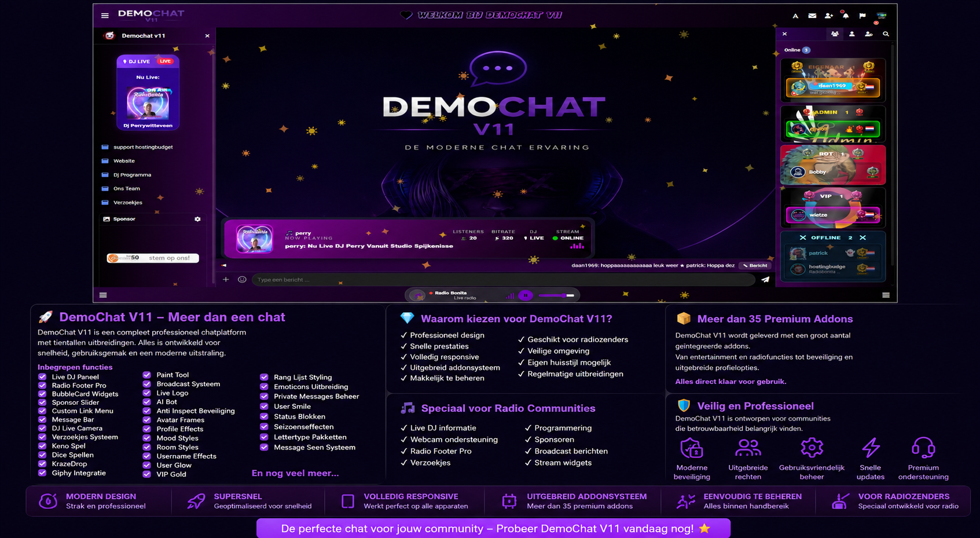Click the Radio Bonita station avatar
The height and width of the screenshot is (538, 980).
417,295
